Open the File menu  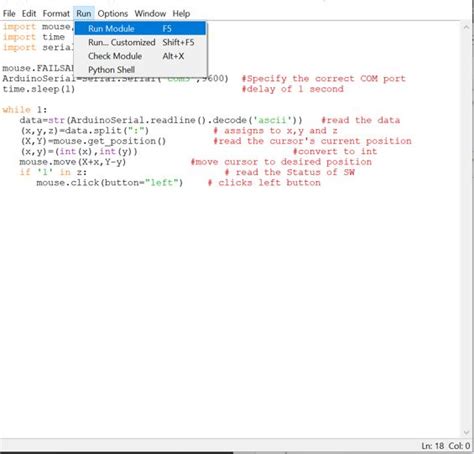(9, 14)
